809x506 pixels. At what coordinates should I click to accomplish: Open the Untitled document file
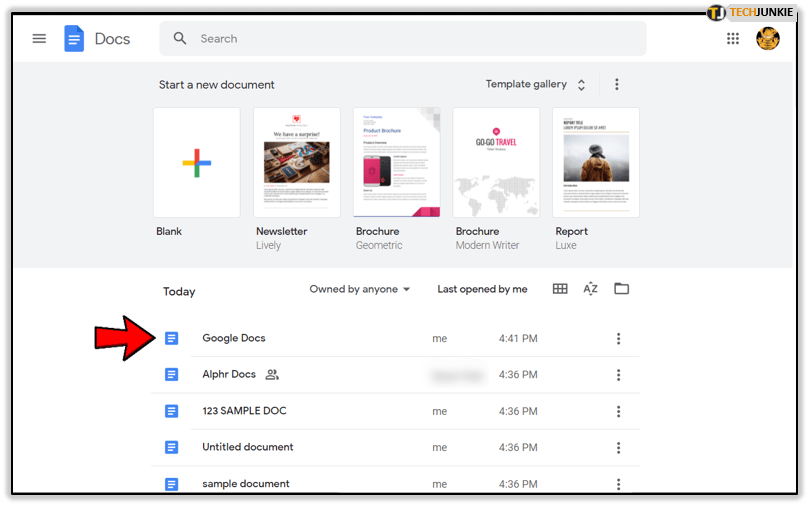pos(248,447)
